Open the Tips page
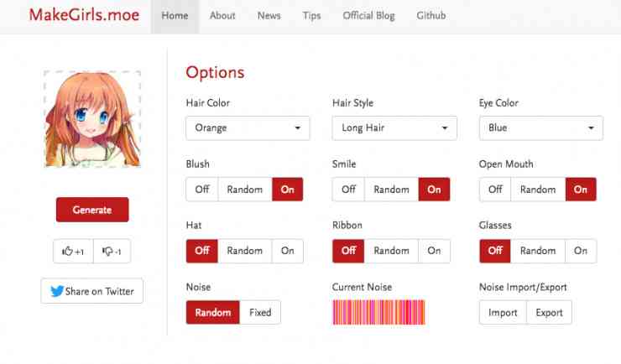 pyautogui.click(x=311, y=16)
